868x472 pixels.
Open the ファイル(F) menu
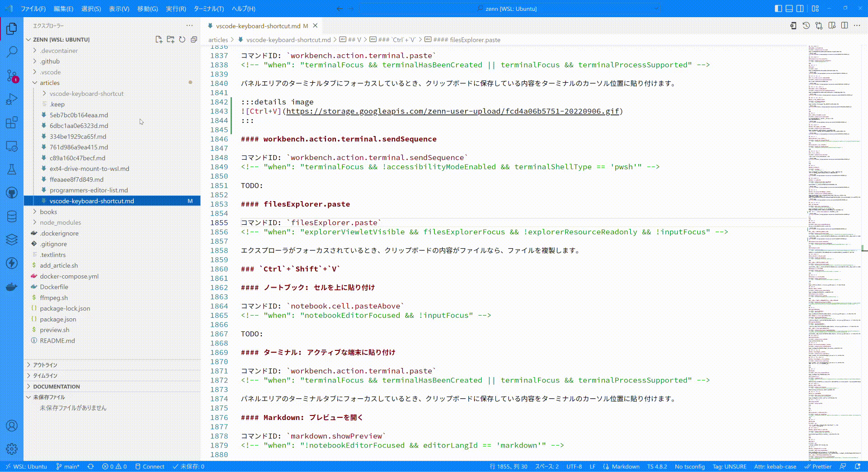point(33,9)
